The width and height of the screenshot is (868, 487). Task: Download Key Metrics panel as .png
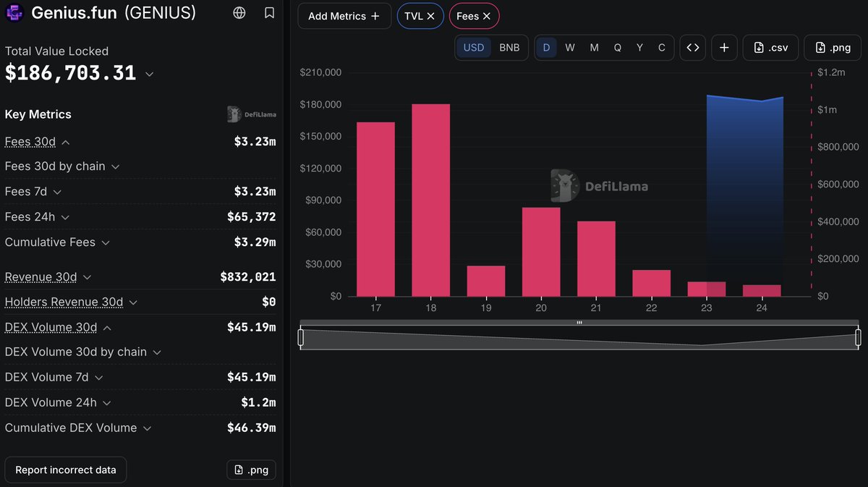click(251, 470)
